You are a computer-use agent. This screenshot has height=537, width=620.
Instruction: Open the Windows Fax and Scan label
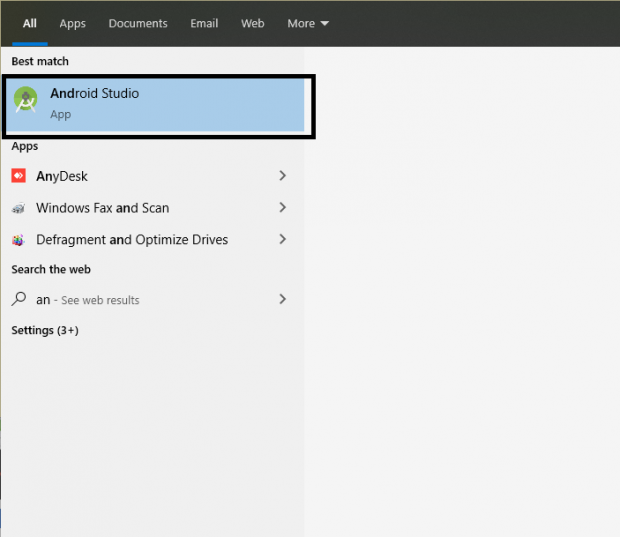click(x=102, y=208)
